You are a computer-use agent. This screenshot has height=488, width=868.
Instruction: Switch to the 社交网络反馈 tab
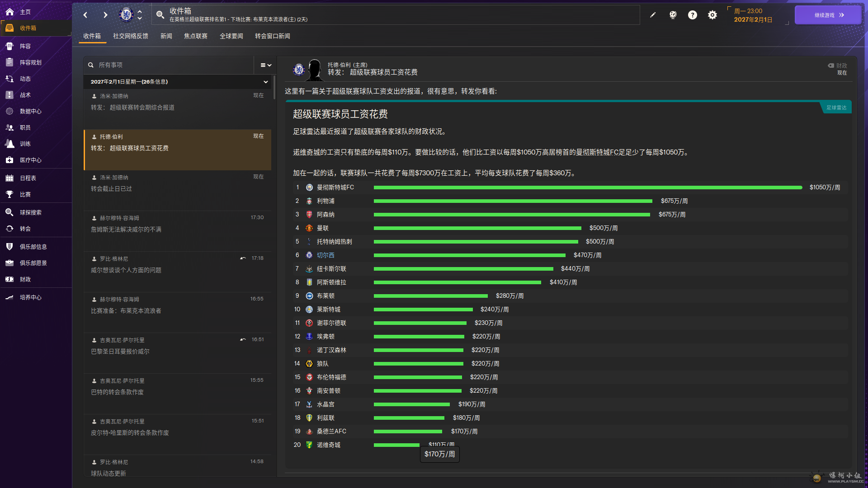[131, 36]
